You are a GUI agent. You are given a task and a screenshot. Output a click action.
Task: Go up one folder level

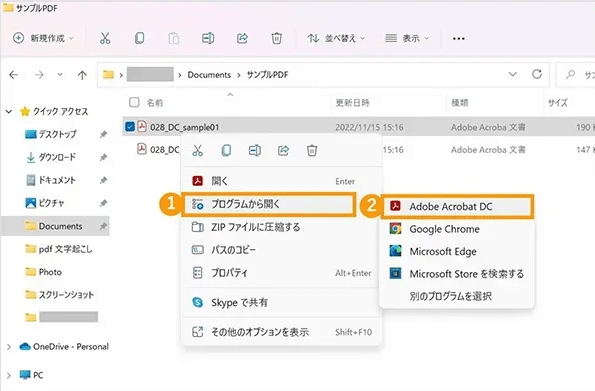click(x=82, y=75)
